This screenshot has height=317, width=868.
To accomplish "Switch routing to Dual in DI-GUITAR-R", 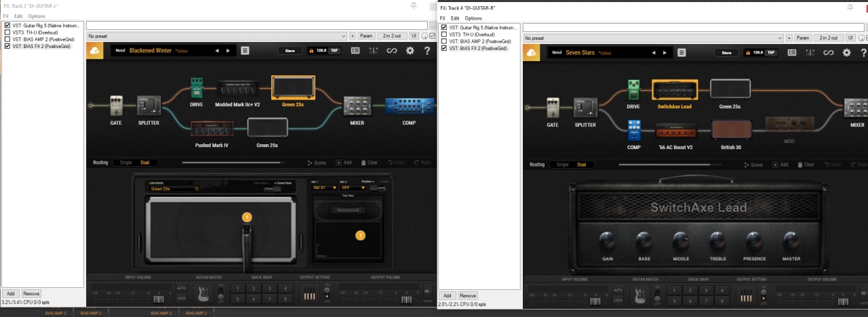I will pyautogui.click(x=582, y=165).
